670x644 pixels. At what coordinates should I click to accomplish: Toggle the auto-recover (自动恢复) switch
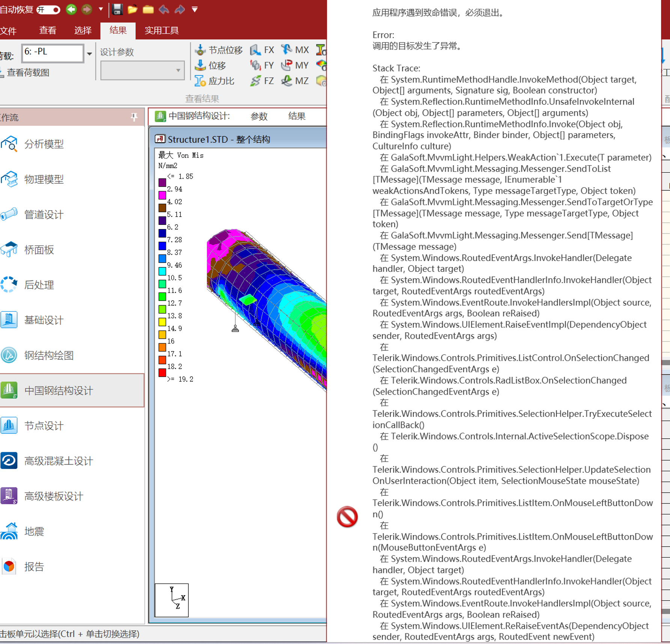click(x=48, y=9)
